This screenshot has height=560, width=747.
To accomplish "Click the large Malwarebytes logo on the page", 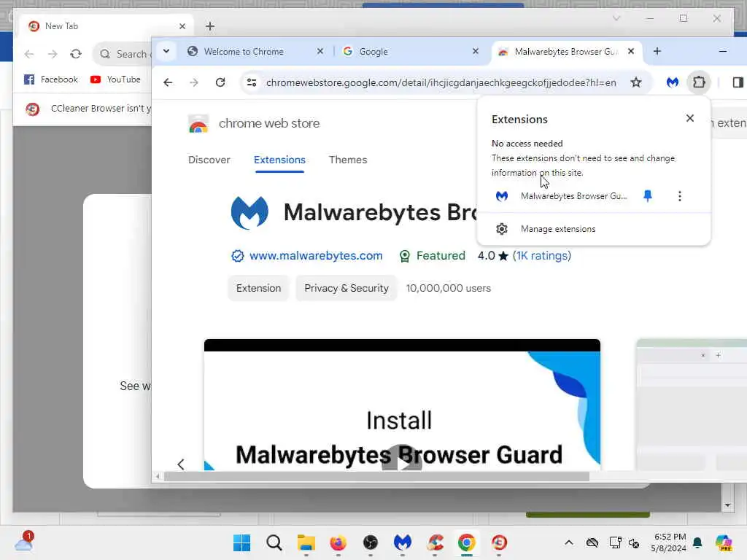I will click(x=249, y=212).
